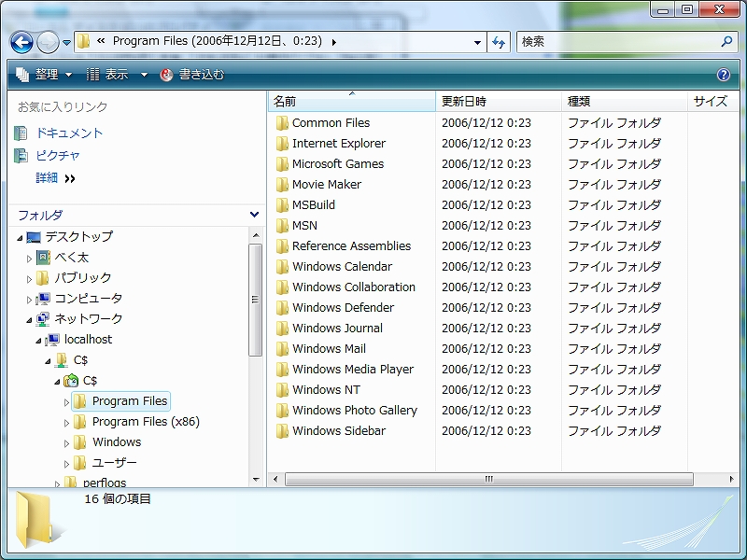This screenshot has width=747, height=560.
Task: Click the Refresh button beside address bar
Action: point(499,42)
